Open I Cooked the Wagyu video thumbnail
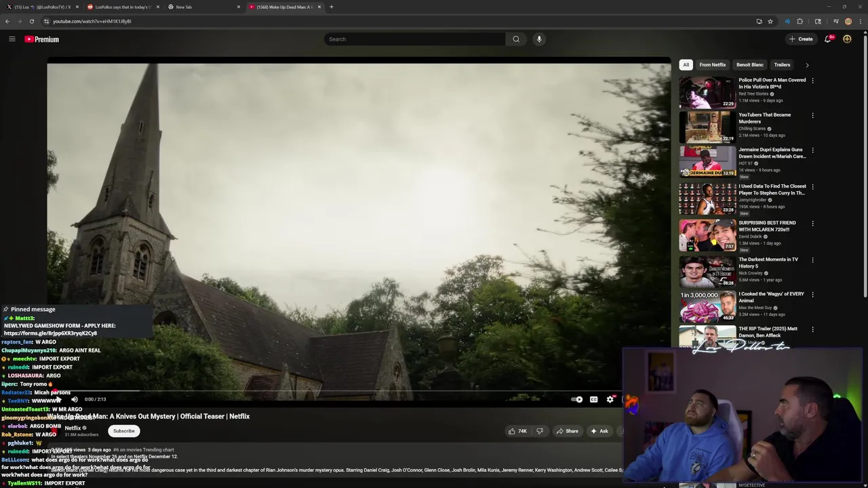 707,307
